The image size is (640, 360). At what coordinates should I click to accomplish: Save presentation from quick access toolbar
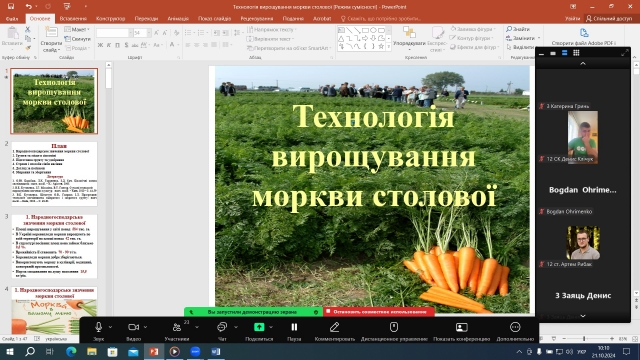[11, 7]
